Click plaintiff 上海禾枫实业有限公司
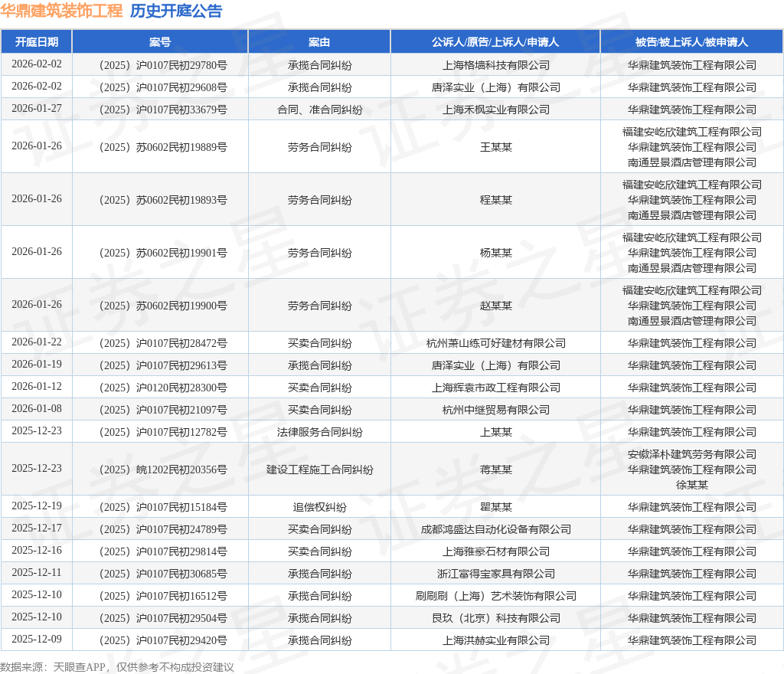Screen dimensions: 784x674 tap(495, 110)
